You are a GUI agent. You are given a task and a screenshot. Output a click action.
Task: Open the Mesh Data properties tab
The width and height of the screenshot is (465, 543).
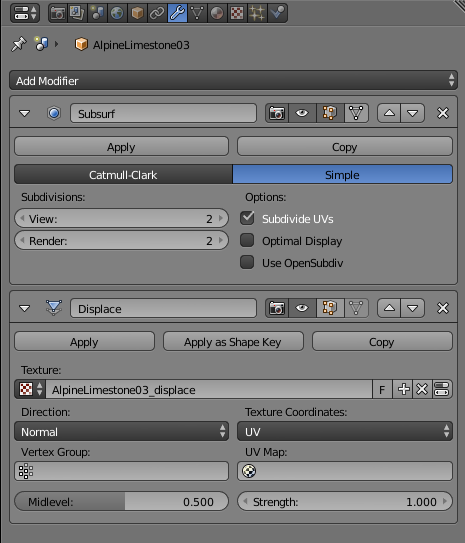point(197,13)
